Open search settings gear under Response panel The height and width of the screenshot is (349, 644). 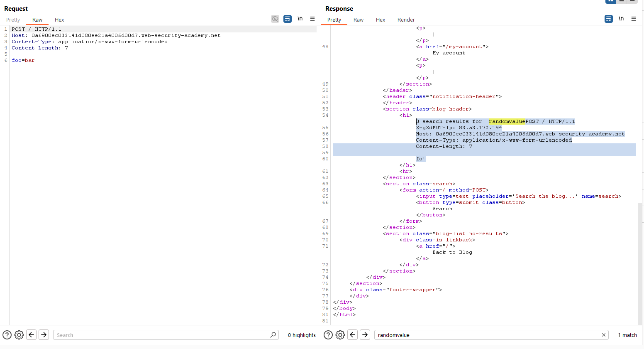[x=340, y=335]
